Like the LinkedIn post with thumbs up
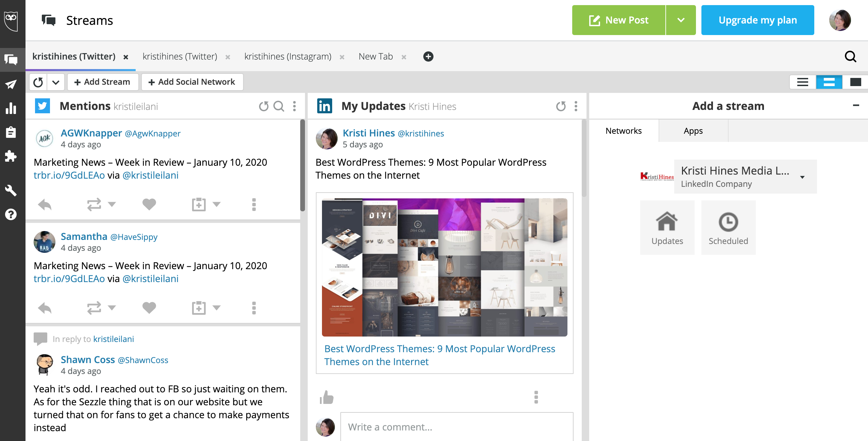The image size is (868, 441). (326, 397)
